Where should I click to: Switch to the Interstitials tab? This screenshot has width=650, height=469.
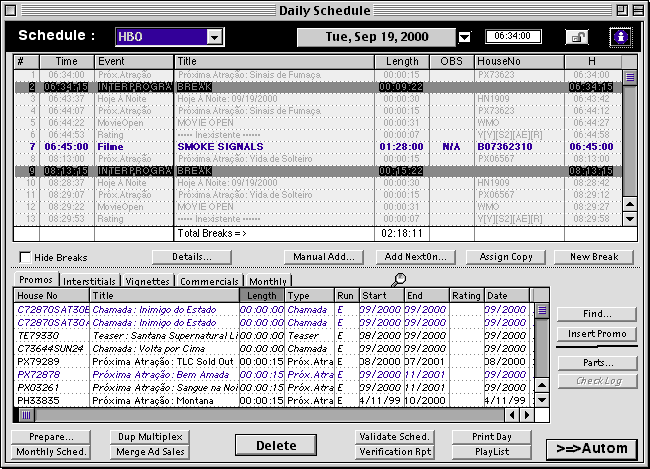click(x=90, y=281)
